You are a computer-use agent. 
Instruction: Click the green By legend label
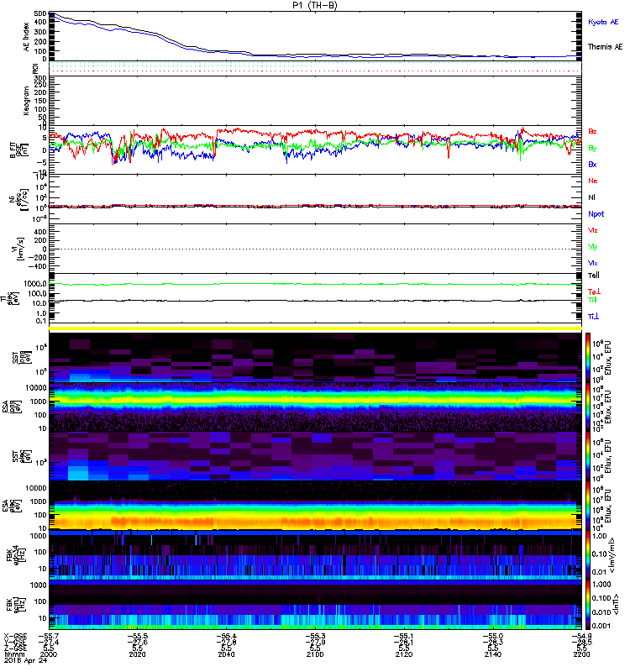coord(592,149)
